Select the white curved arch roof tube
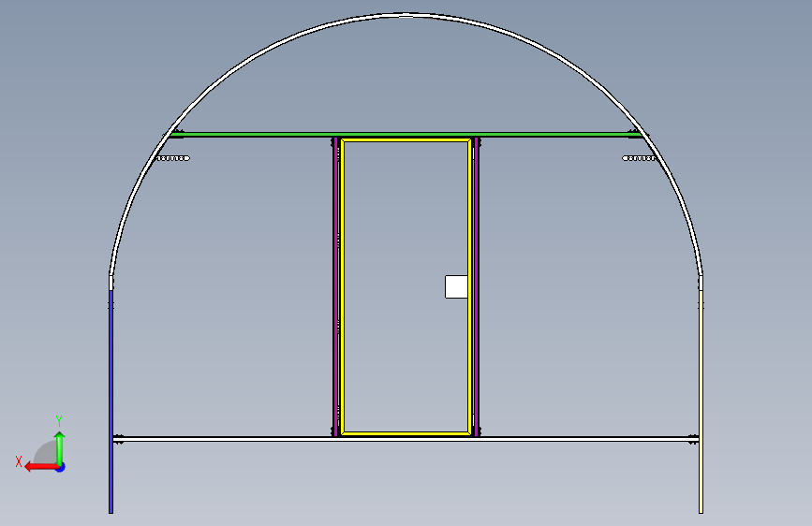Screen dimensions: 812x526 406,15
